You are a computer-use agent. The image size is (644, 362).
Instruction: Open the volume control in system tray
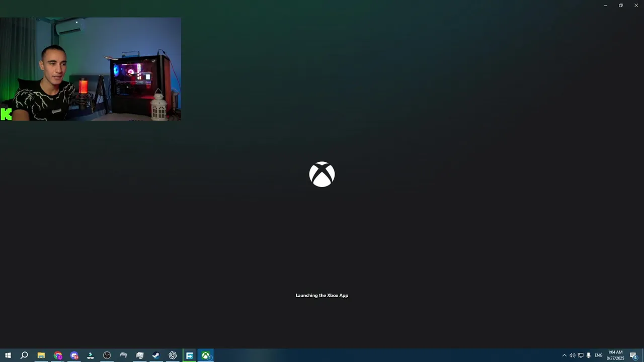pos(572,355)
